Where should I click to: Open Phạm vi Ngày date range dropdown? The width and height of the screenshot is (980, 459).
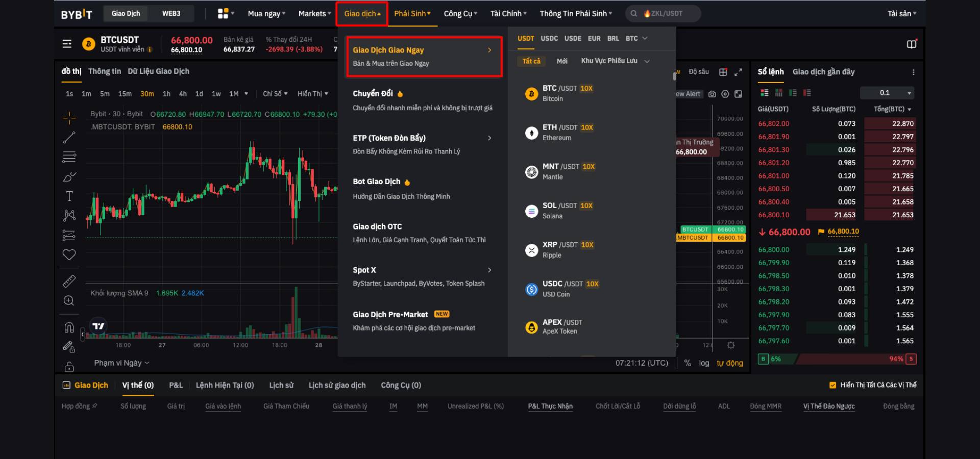[121, 363]
